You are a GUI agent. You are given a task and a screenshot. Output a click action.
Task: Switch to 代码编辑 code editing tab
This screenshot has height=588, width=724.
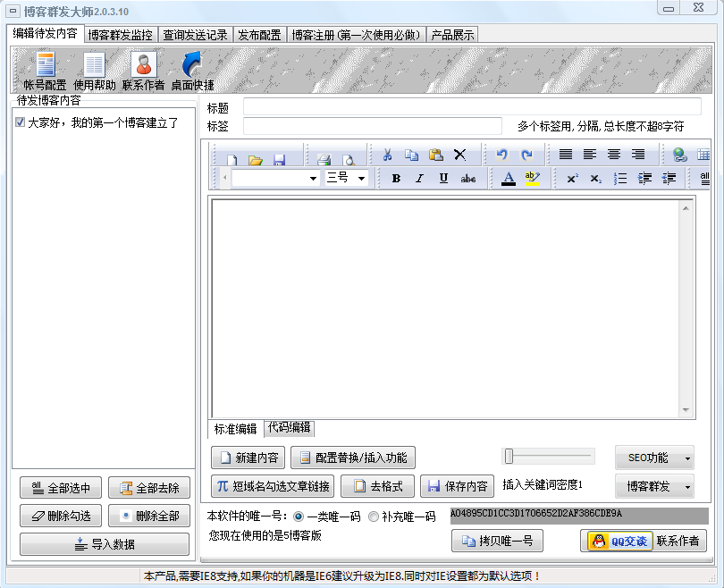290,428
